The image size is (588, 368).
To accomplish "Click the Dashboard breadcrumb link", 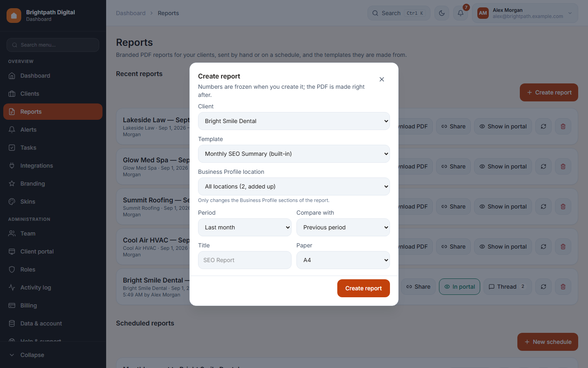I will coord(131,13).
